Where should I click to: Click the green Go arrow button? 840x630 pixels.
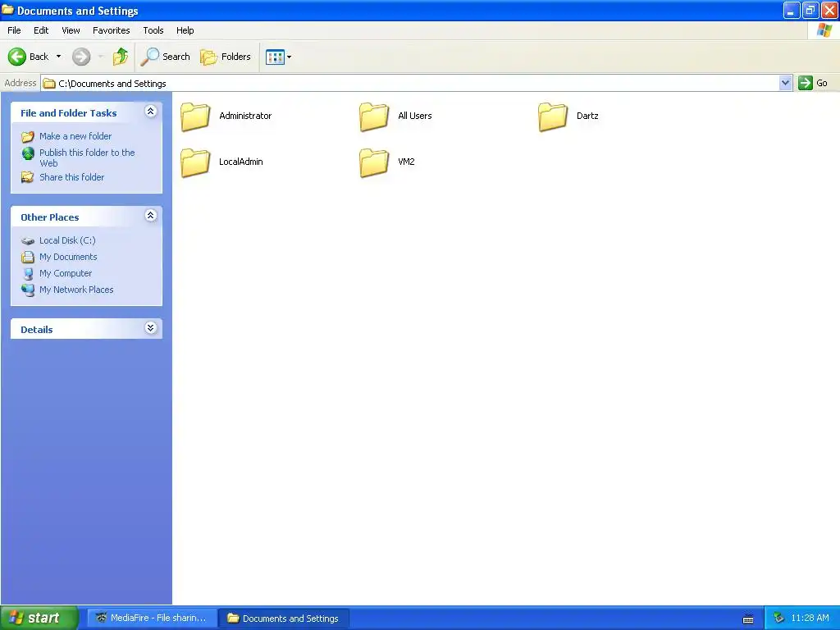pyautogui.click(x=806, y=83)
